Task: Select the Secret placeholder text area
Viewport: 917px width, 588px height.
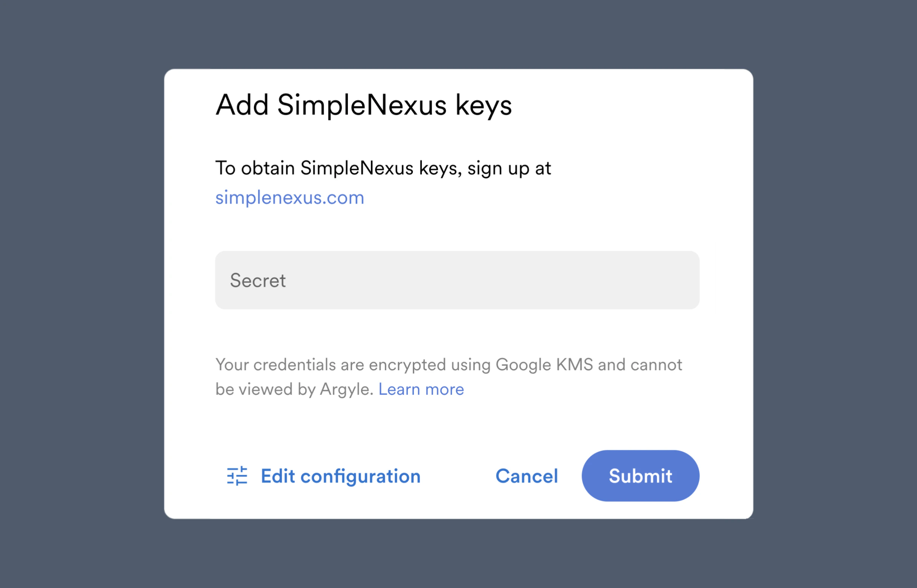Action: click(x=258, y=280)
